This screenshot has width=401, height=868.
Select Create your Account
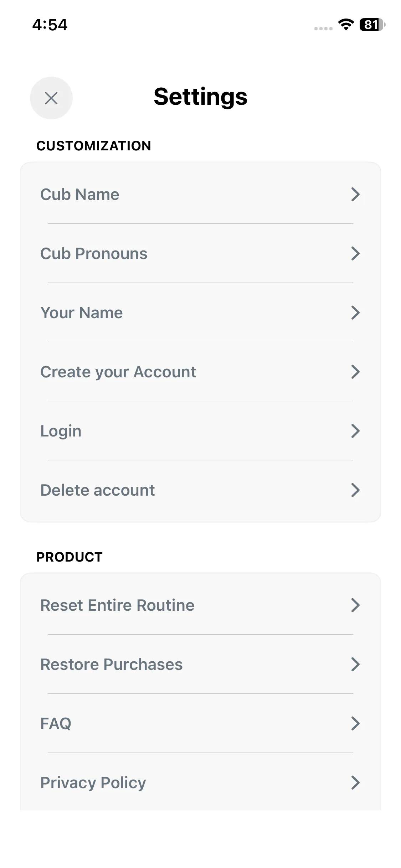coord(118,372)
